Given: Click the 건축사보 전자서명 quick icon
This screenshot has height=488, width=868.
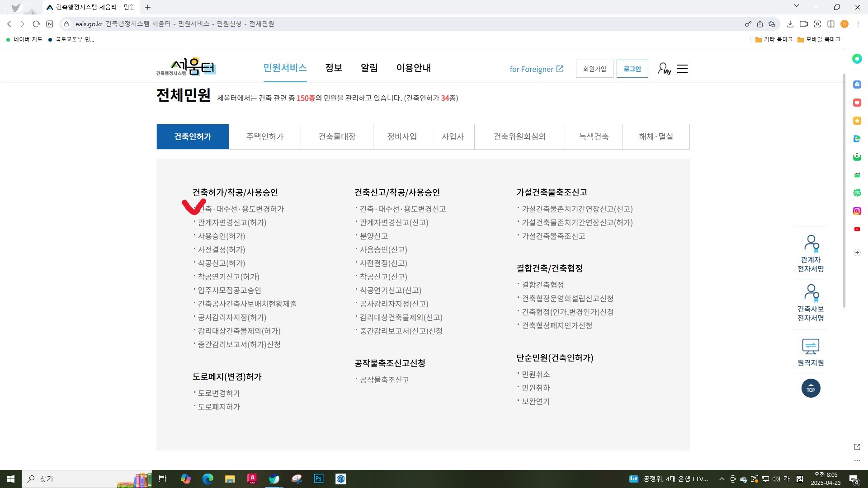Looking at the screenshot, I should [811, 303].
